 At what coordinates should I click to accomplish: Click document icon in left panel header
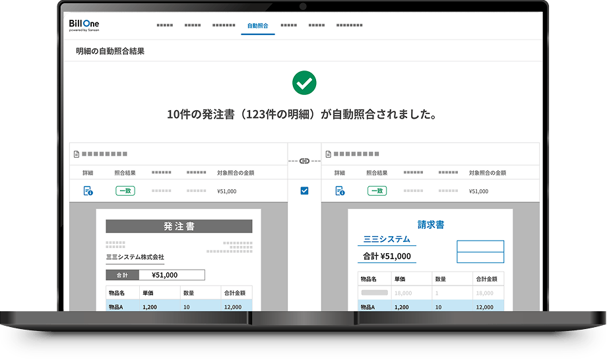(77, 154)
